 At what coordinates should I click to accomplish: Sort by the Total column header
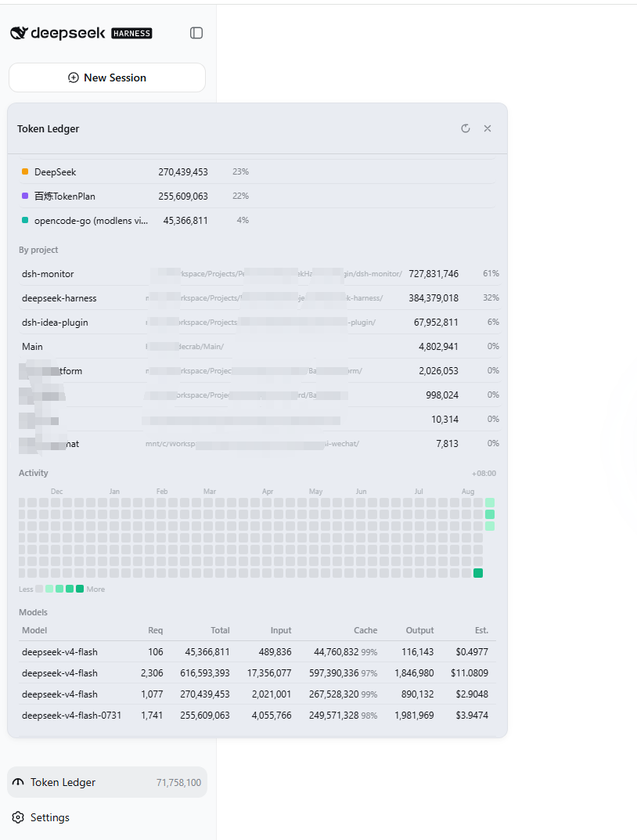[x=220, y=630]
